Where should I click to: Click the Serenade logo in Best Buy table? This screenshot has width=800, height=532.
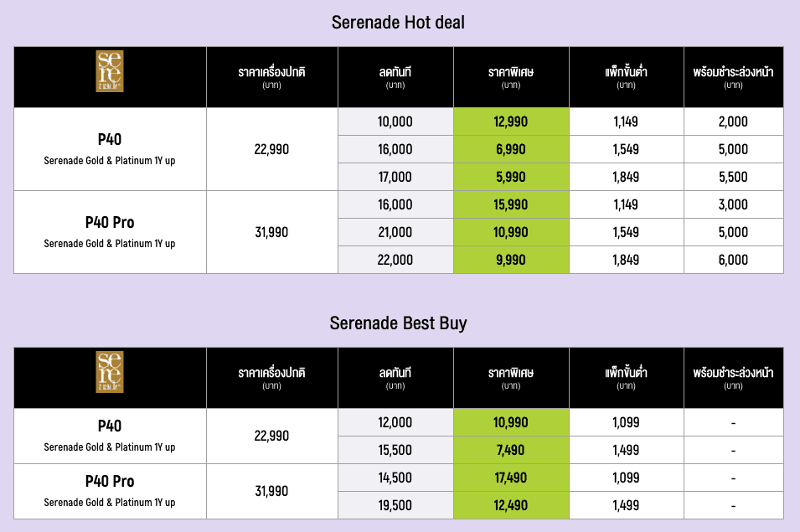pyautogui.click(x=110, y=372)
